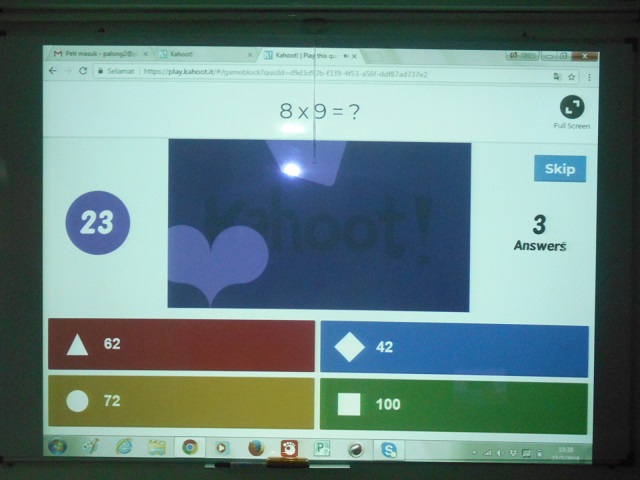
Task: Click the Chrome taskbar icon
Action: point(189,447)
